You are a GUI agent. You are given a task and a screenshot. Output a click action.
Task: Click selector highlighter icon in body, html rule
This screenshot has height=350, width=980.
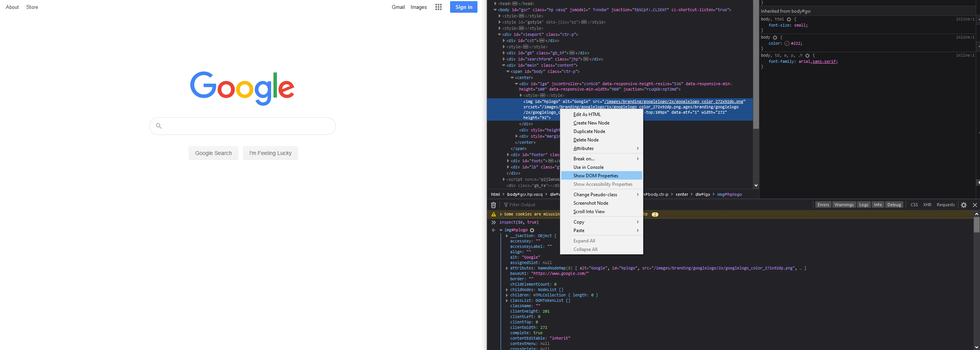(789, 19)
